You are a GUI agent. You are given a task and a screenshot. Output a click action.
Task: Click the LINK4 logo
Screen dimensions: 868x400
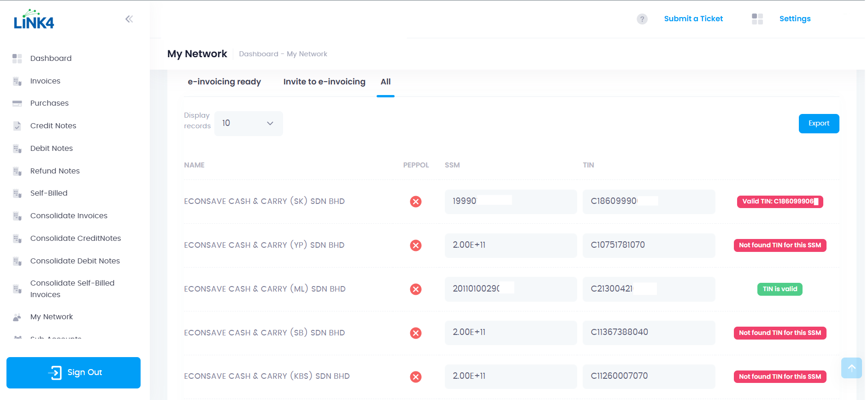point(34,20)
